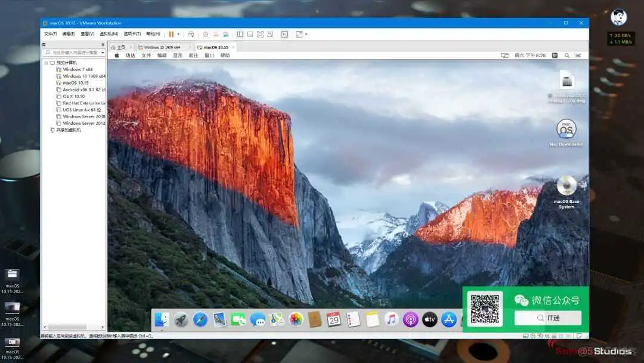Open Calendar from the Dock
The height and width of the screenshot is (363, 644).
(333, 319)
